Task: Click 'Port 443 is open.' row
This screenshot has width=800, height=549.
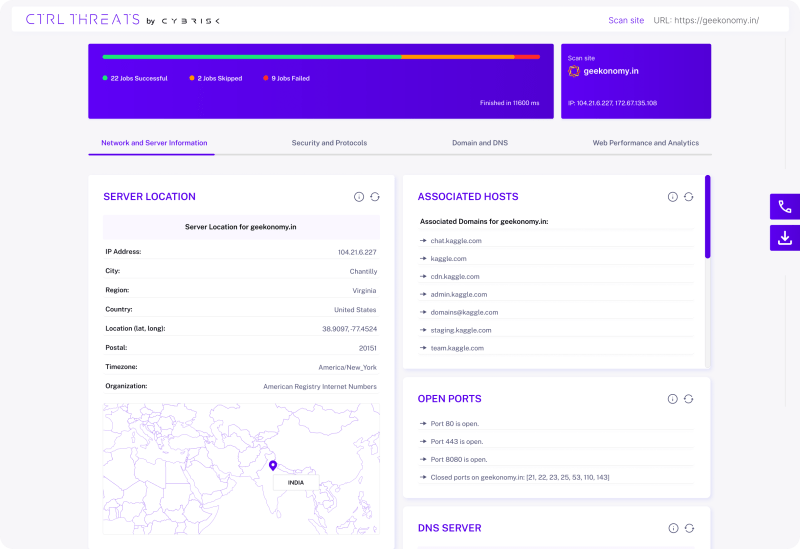Action: [556, 441]
